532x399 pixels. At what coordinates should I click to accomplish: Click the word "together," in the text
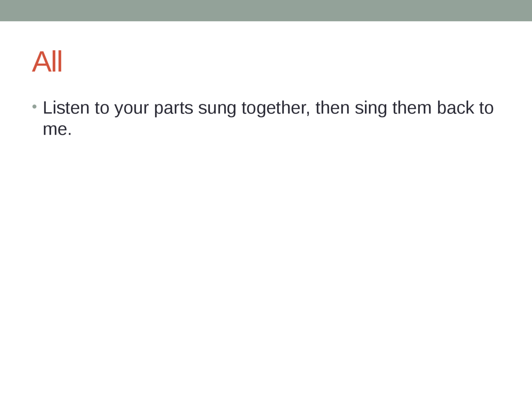[x=275, y=109]
